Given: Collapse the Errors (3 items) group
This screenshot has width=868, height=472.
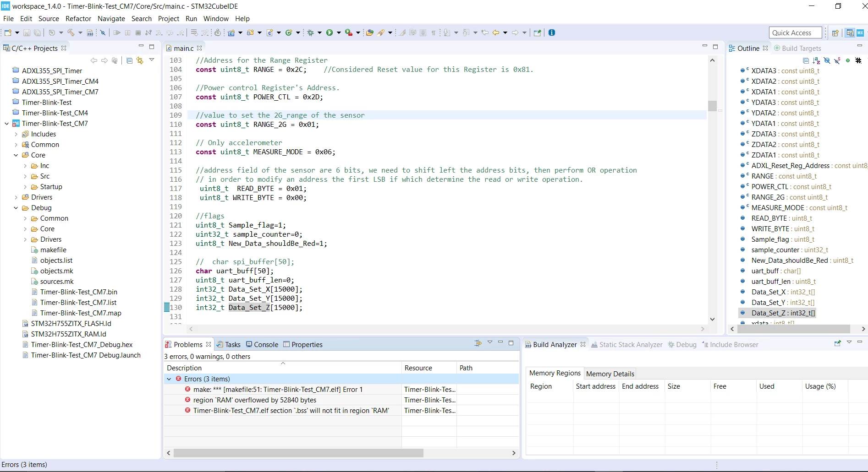Looking at the screenshot, I should click(169, 379).
